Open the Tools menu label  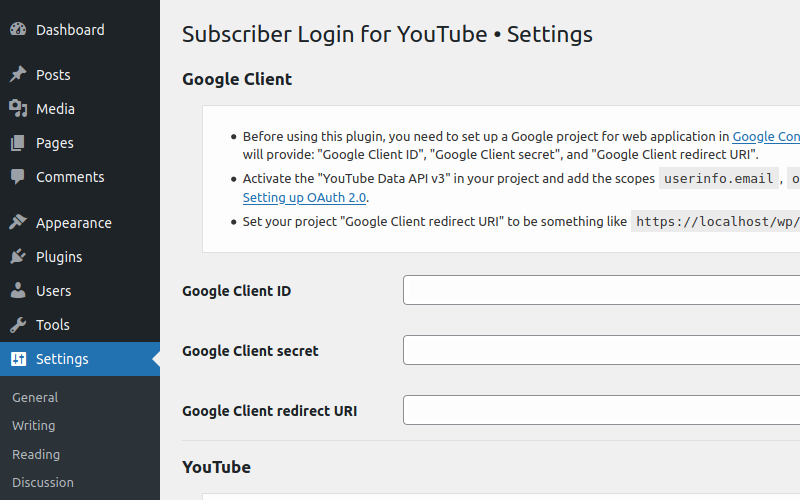click(53, 325)
